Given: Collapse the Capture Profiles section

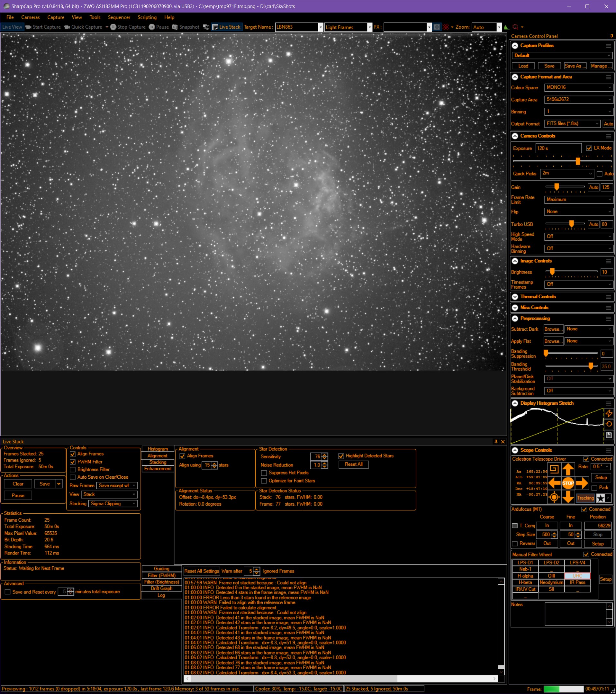Looking at the screenshot, I should coord(515,46).
